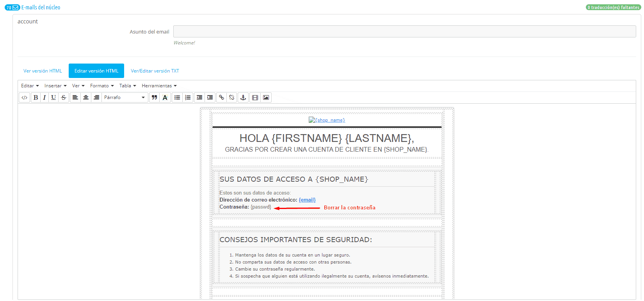Viewport: 644px width, 301px height.
Task: Insert an anchor
Action: coord(243,97)
